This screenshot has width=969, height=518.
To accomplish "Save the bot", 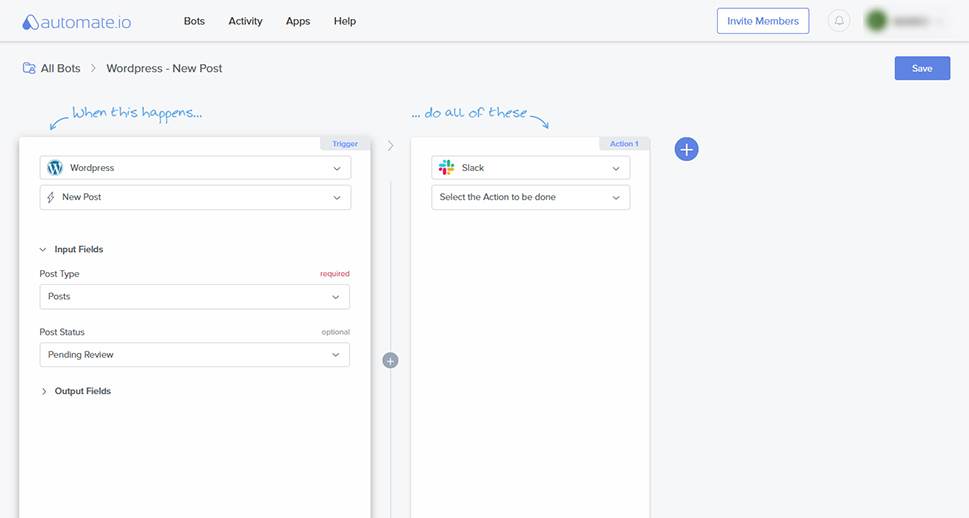I will tap(922, 69).
